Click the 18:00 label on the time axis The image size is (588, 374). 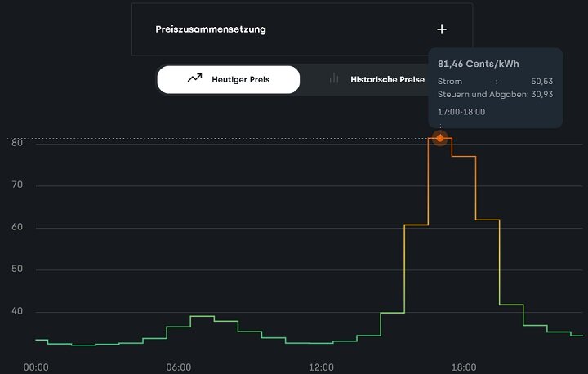464,367
